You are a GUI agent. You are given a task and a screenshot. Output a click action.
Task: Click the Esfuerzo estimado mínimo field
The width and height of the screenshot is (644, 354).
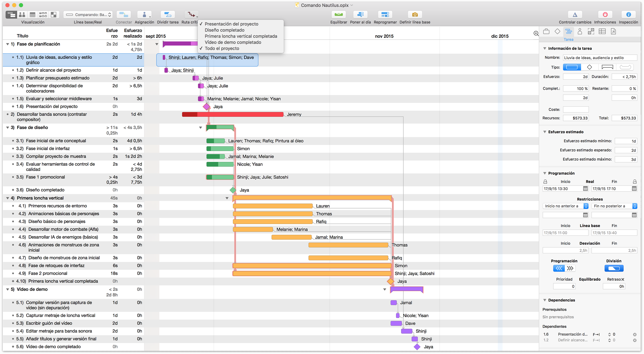click(x=625, y=141)
